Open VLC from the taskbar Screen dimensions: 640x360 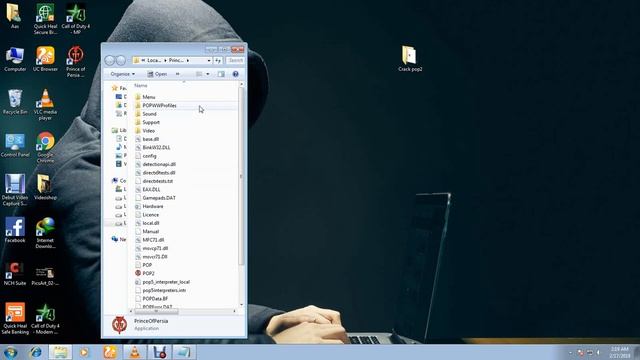[x=135, y=352]
